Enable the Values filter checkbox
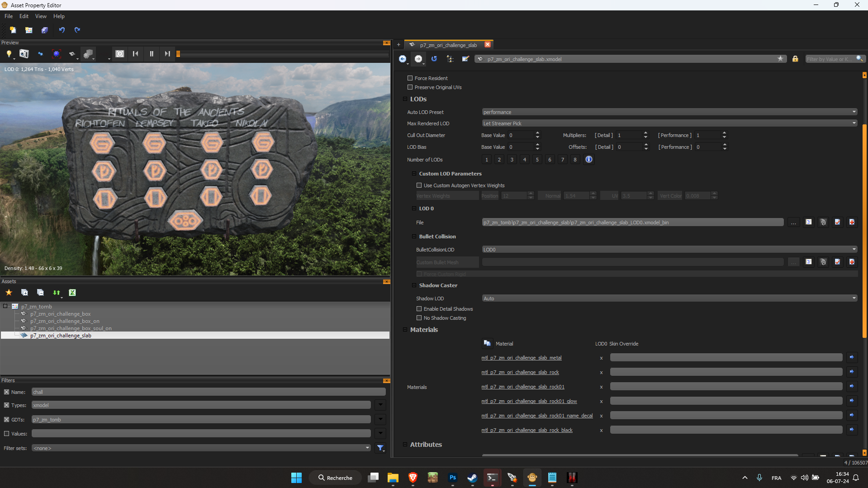Screen dimensions: 868x488 click(6, 434)
